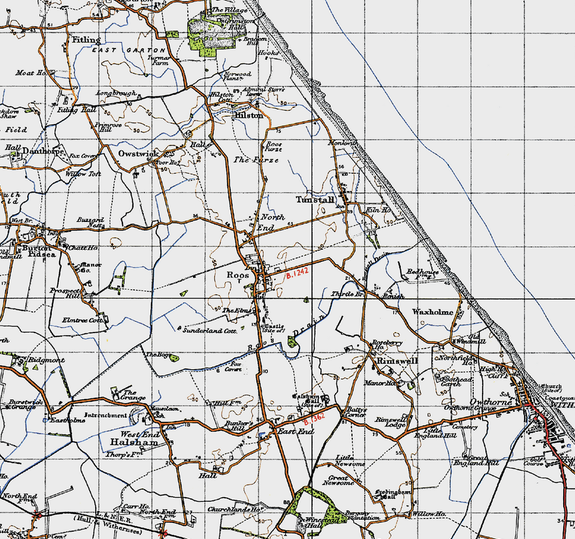Select the Willow Ho. label
Viewport: 575px width, 539px height.
tap(429, 514)
